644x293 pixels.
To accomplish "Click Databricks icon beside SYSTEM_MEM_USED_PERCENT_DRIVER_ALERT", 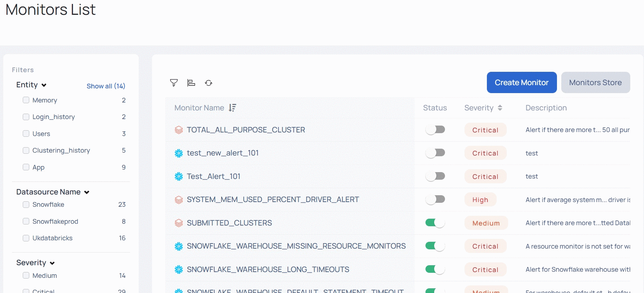I will point(179,200).
